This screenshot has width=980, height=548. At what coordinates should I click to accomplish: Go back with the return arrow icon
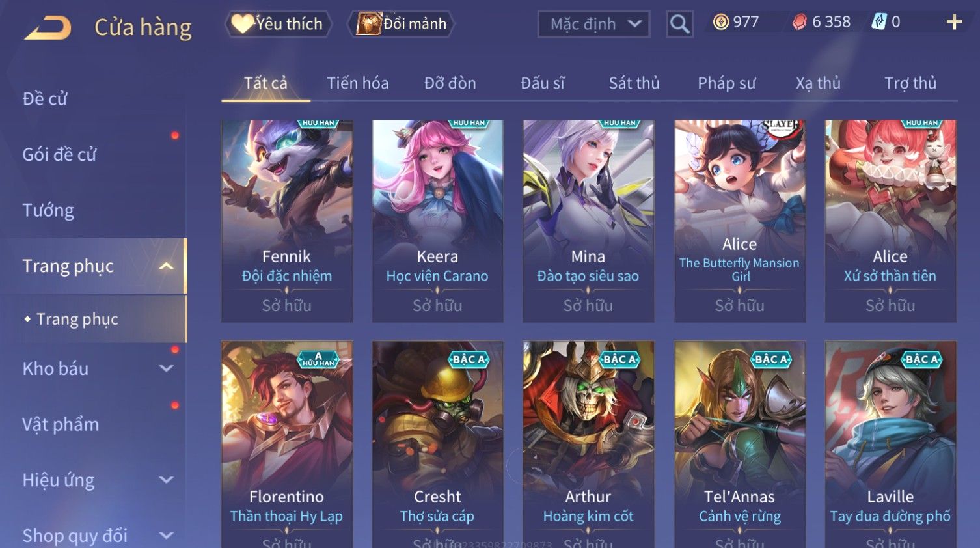pos(48,28)
